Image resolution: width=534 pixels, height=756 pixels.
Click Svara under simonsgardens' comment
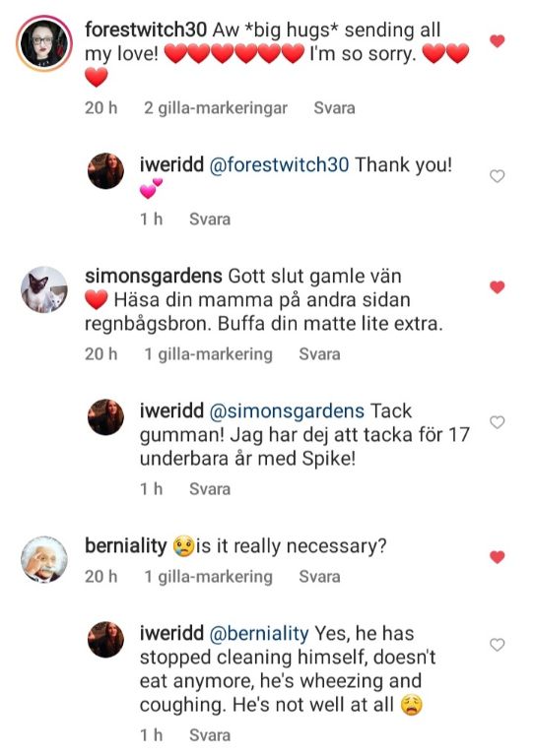tap(319, 354)
